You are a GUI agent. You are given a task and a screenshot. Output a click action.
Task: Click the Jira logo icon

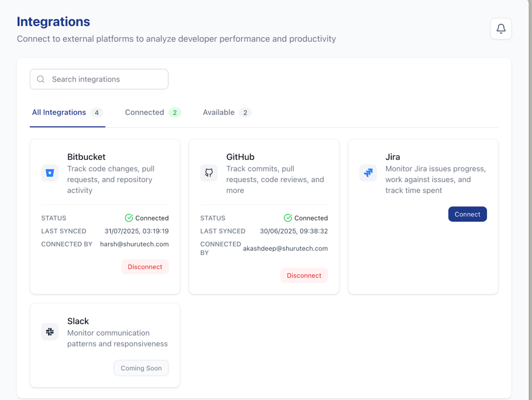point(368,173)
